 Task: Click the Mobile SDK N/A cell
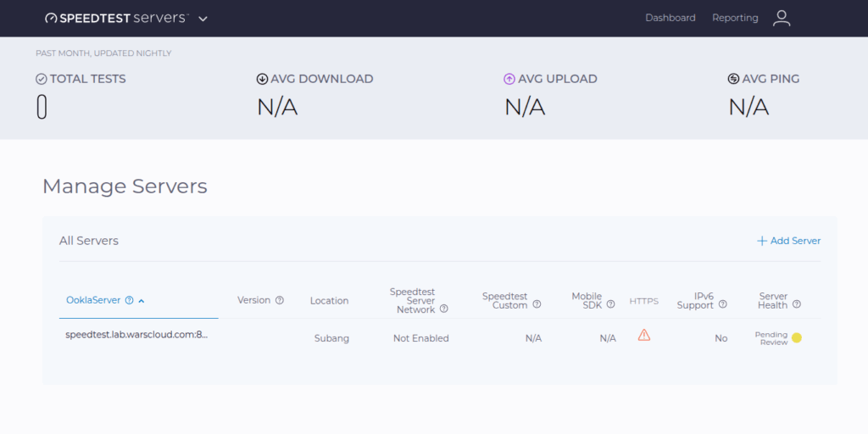608,338
